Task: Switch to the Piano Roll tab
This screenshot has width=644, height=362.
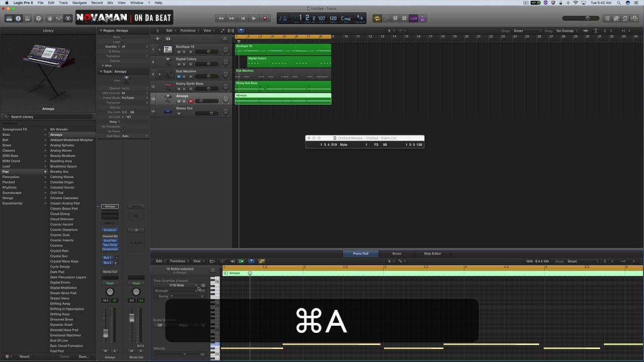Action: 361,253
